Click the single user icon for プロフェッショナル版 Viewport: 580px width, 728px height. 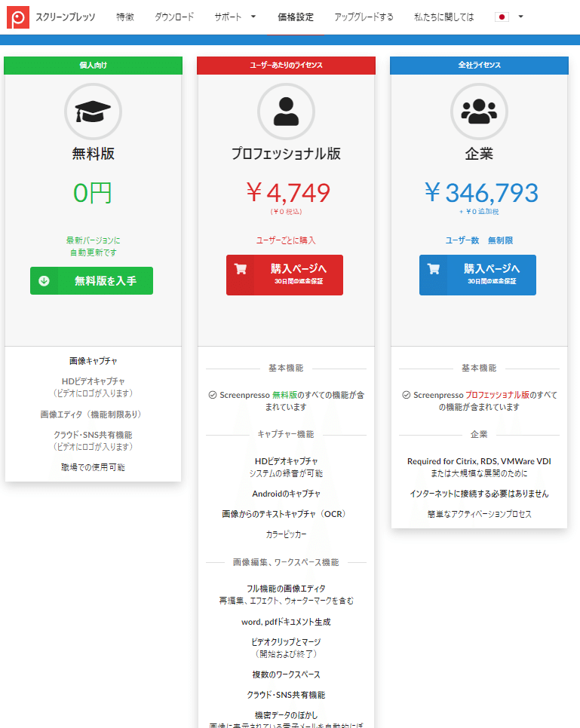(286, 112)
